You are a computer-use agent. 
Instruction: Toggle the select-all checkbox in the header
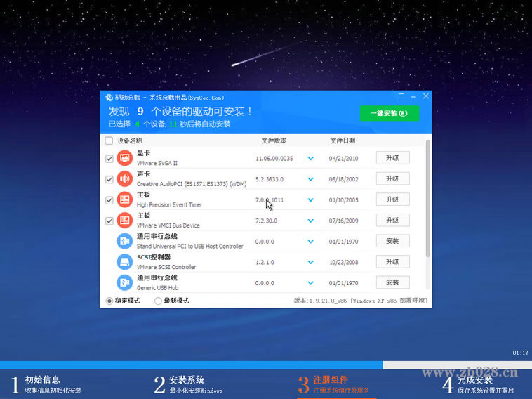[109, 140]
